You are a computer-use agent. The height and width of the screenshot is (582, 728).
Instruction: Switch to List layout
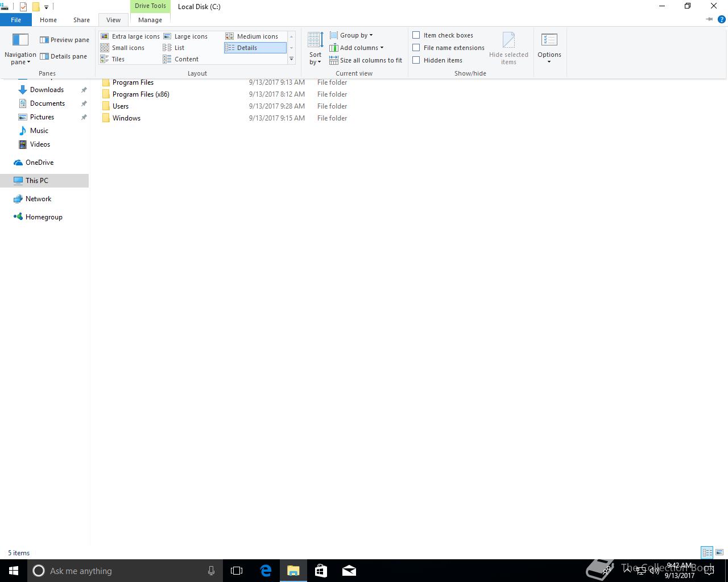[x=174, y=48]
